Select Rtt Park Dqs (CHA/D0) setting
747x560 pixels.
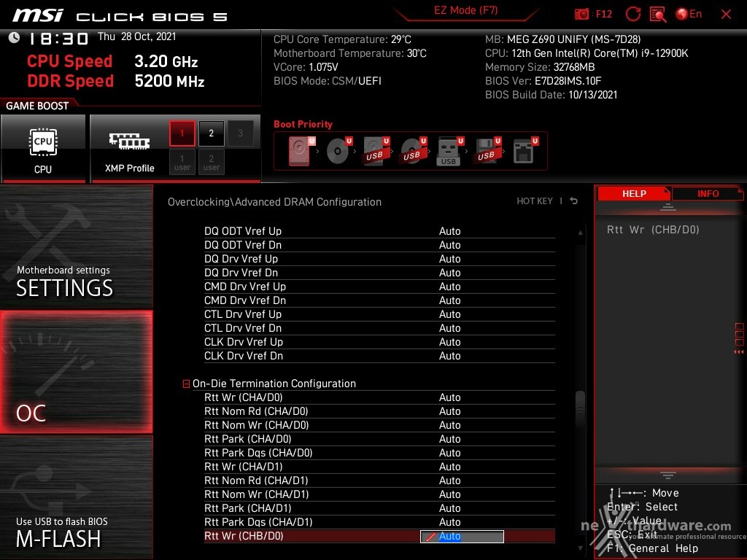coord(379,452)
